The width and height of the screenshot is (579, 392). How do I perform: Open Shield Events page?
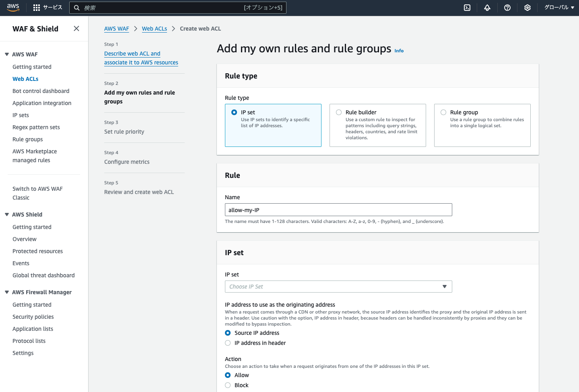coord(21,263)
